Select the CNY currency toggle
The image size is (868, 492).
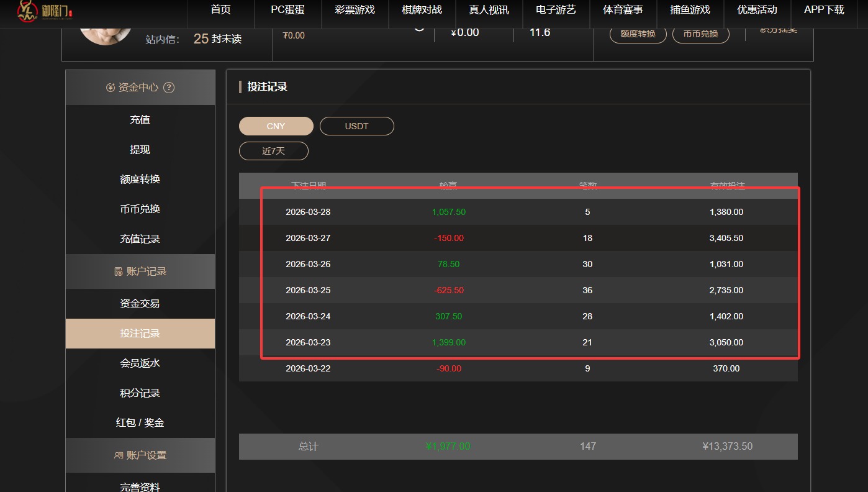coord(276,125)
